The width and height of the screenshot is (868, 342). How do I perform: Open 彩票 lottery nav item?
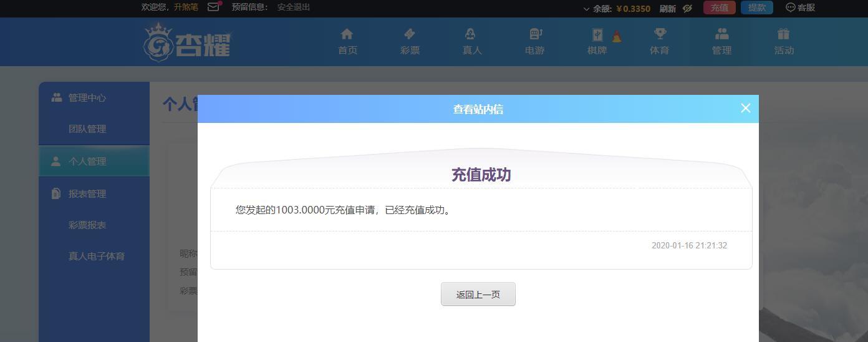point(410,42)
